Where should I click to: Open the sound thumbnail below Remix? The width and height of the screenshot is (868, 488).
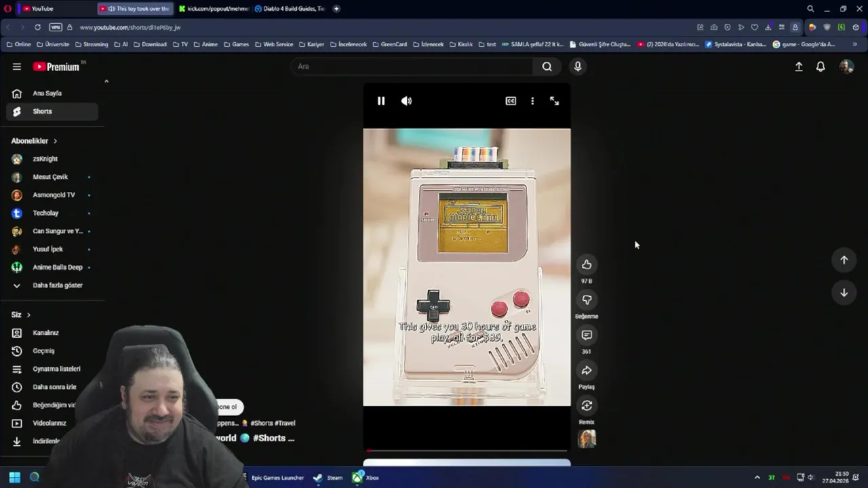tap(587, 439)
